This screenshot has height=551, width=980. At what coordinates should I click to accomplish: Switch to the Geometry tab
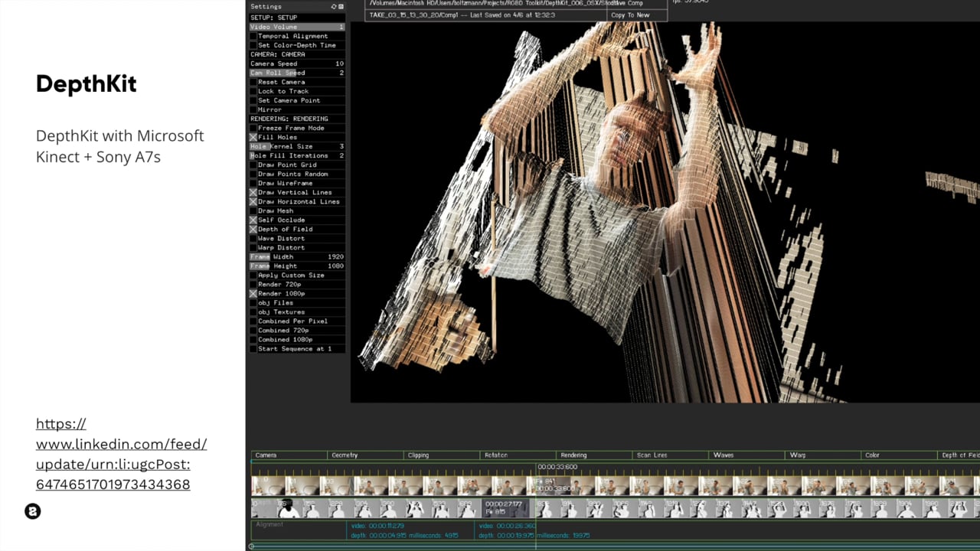(x=365, y=455)
